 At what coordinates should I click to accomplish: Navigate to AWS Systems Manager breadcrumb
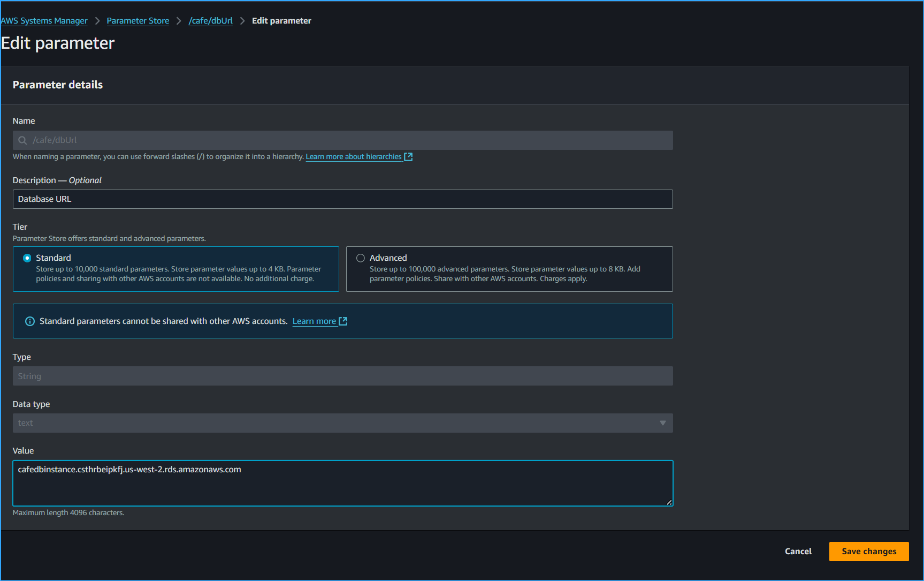(x=44, y=20)
